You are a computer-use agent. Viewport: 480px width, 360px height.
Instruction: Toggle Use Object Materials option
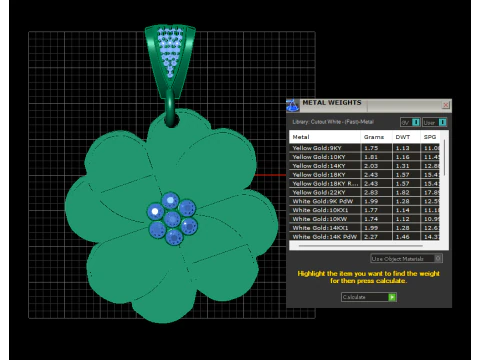(x=406, y=258)
